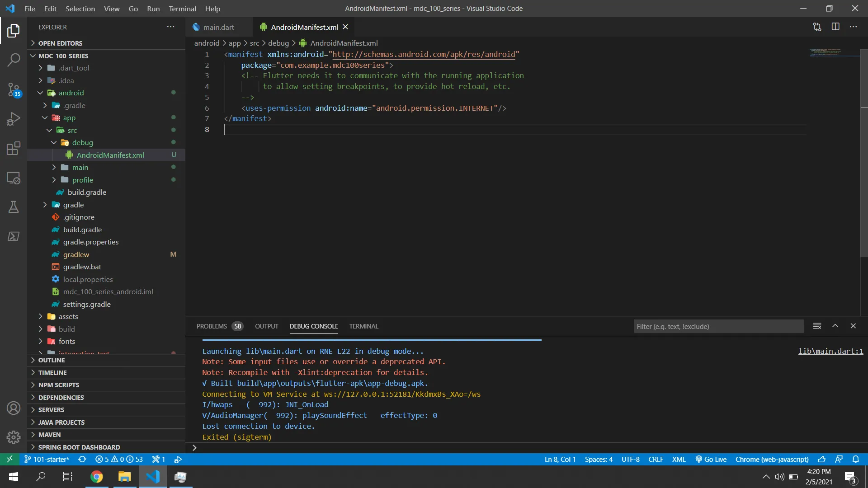This screenshot has width=868, height=488.
Task: Open the lib\main.dart:1 link
Action: coord(830,351)
